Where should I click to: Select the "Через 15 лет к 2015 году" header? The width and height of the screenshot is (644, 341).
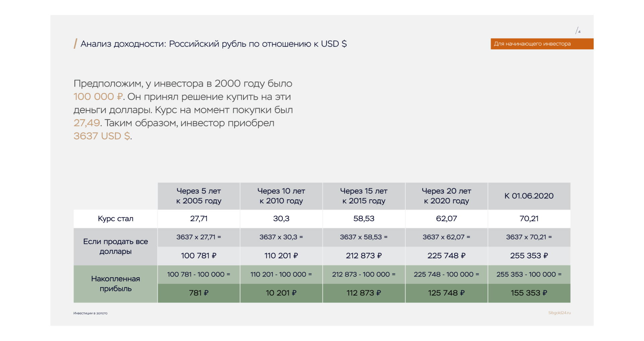(x=364, y=196)
